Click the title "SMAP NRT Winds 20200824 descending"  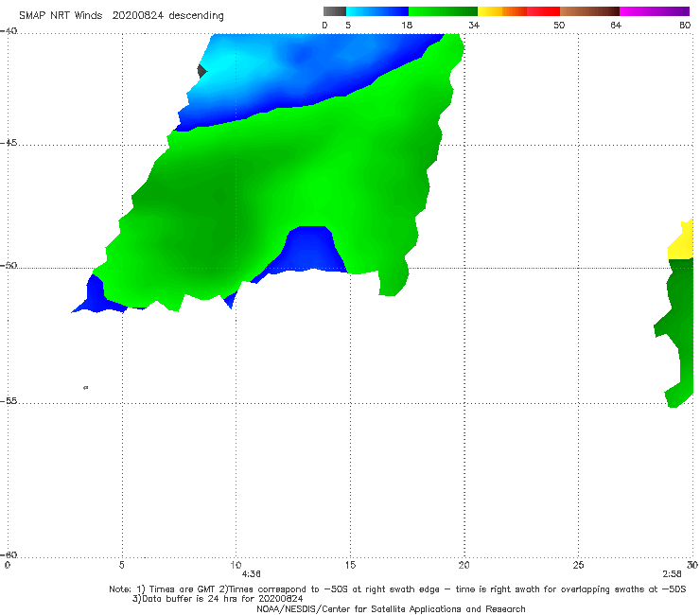pos(121,15)
